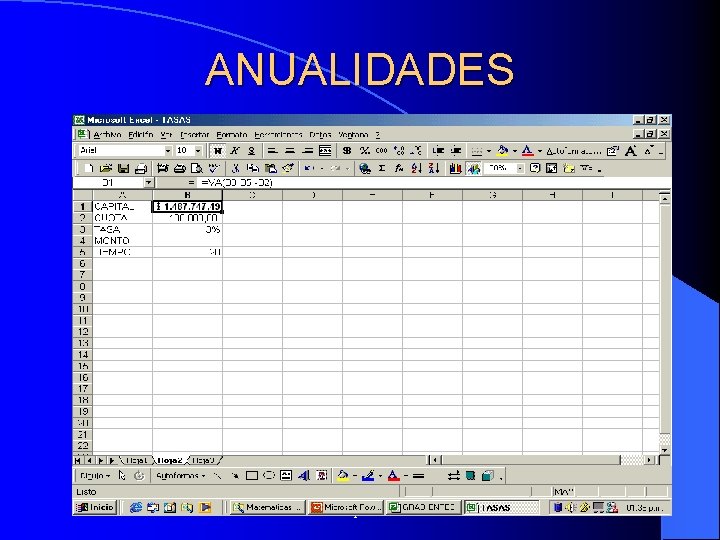720x540 pixels.
Task: Open the Name Box dropdown arrow
Action: pos(148,183)
